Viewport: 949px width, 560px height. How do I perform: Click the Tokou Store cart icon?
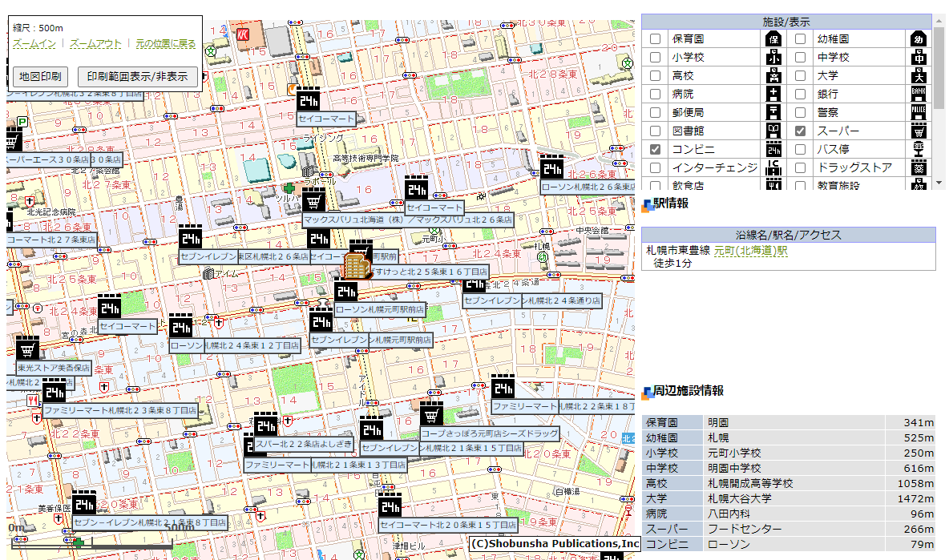[28, 349]
